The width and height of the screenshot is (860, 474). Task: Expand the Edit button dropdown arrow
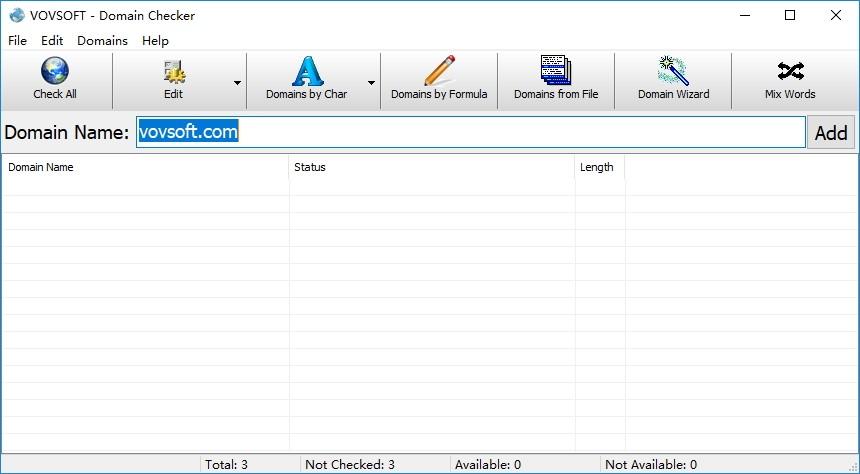point(237,83)
